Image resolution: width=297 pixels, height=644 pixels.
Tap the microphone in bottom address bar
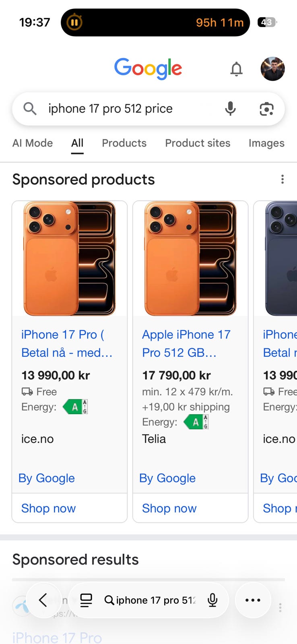click(x=212, y=600)
